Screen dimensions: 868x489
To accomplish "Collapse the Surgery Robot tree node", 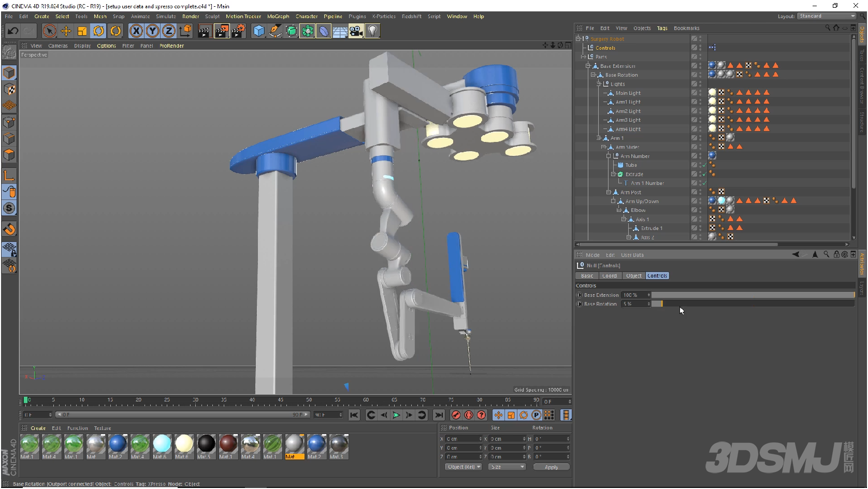I will point(578,39).
